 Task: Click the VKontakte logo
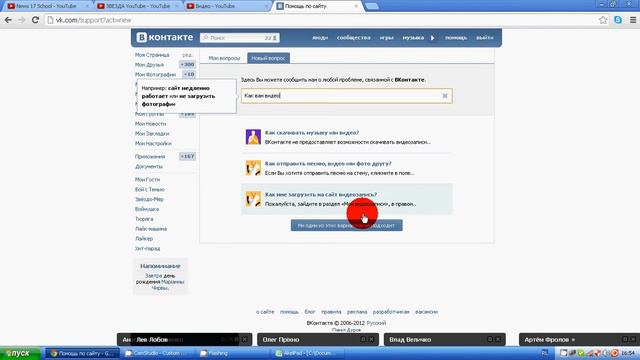165,37
